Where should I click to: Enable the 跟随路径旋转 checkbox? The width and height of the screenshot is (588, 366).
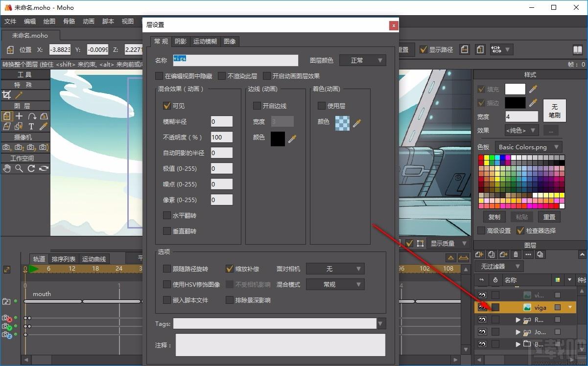[167, 269]
